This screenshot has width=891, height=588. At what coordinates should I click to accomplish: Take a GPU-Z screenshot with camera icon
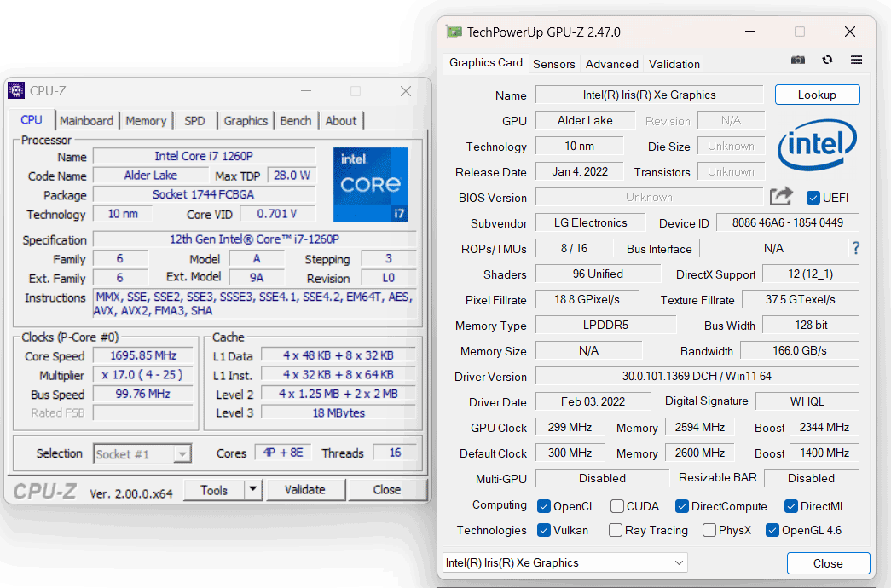798,60
